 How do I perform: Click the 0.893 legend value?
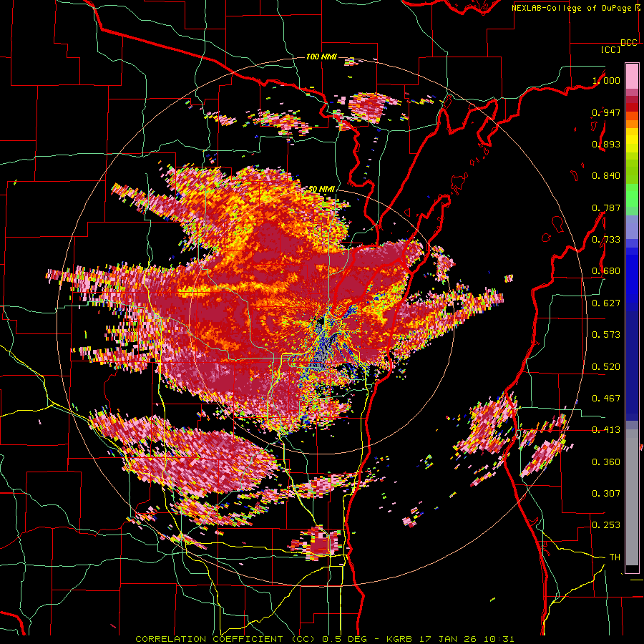606,144
